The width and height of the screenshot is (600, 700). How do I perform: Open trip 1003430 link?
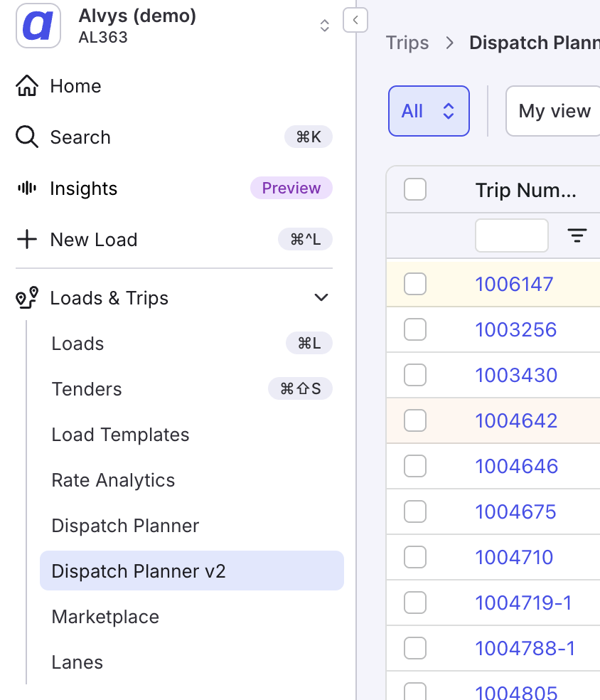(x=516, y=375)
